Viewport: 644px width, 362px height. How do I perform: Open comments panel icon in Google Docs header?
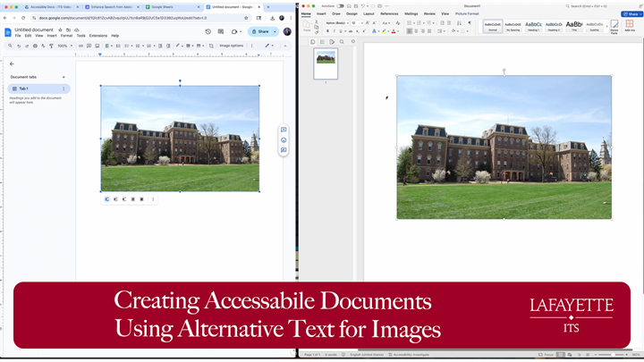tap(221, 31)
